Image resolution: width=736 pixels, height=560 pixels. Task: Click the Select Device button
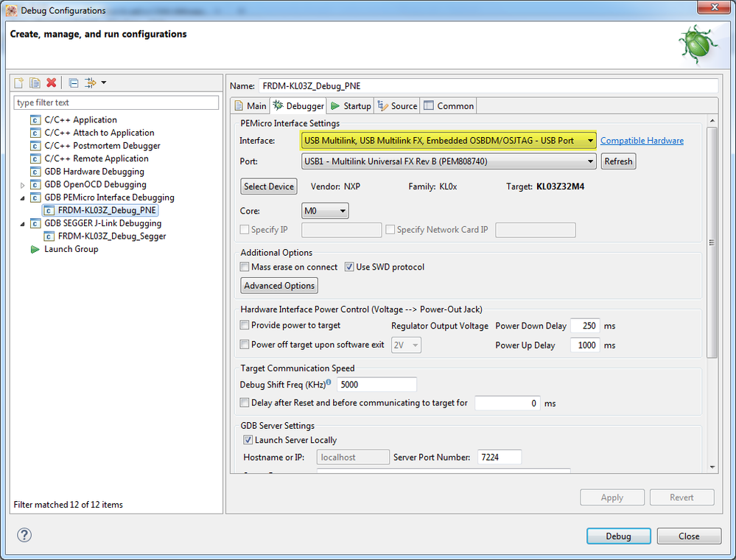[x=269, y=186]
